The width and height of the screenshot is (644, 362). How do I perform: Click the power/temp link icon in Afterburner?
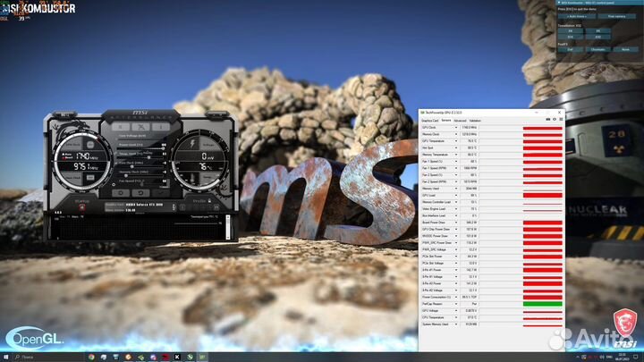click(116, 154)
